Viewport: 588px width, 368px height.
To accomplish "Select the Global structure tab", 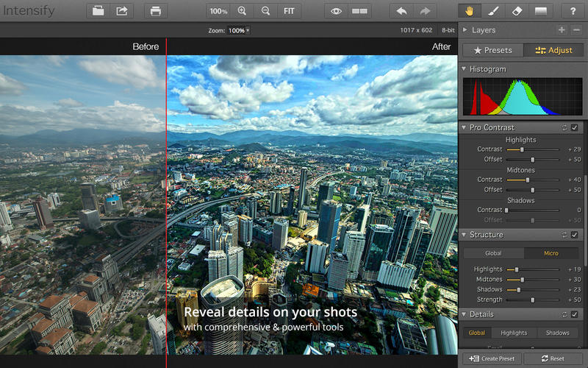I will 493,253.
